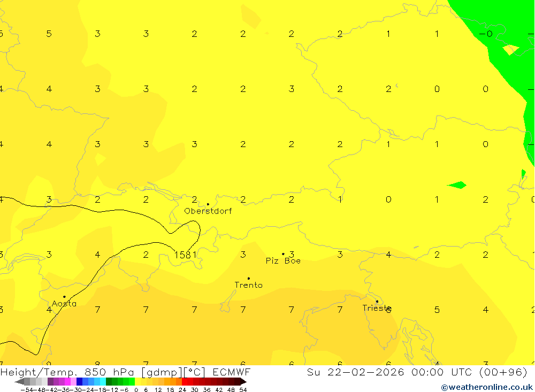The height and width of the screenshot is (392, 535).
Task: Click the 1581 contour height label
Action: tap(185, 255)
